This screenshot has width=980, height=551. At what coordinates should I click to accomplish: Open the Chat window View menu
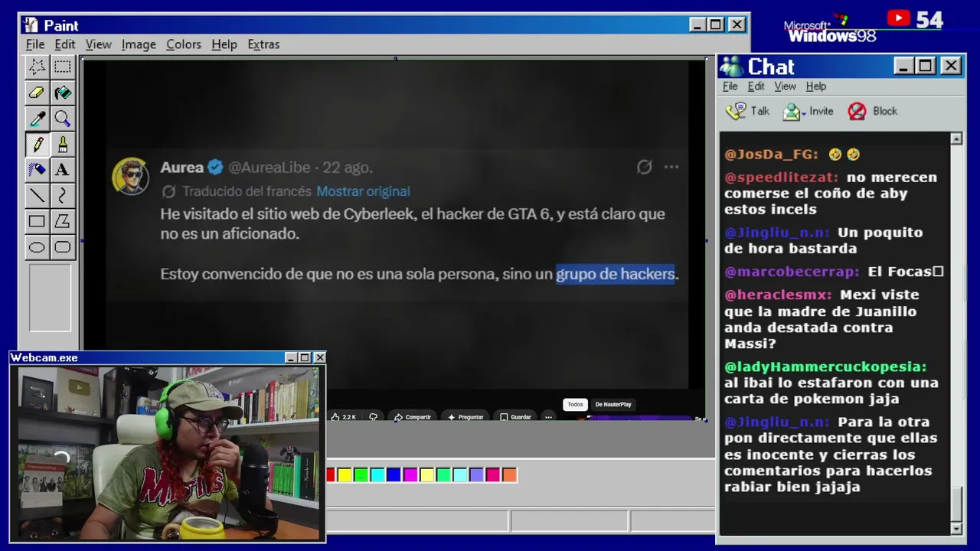(785, 86)
